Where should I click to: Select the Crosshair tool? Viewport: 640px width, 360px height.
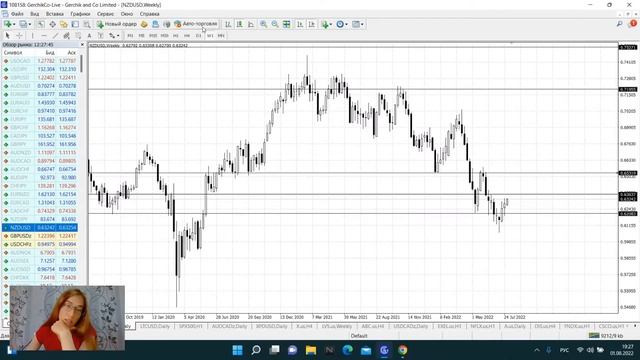19,36
